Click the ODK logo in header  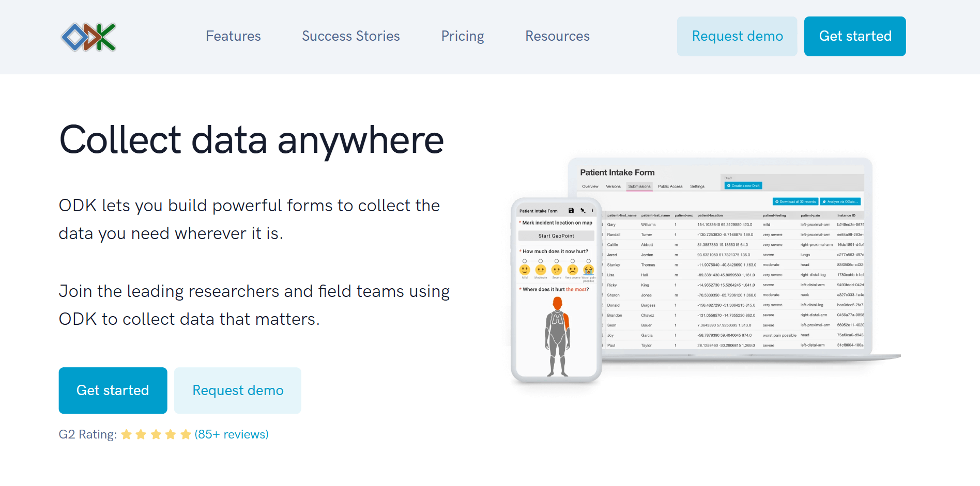(88, 37)
